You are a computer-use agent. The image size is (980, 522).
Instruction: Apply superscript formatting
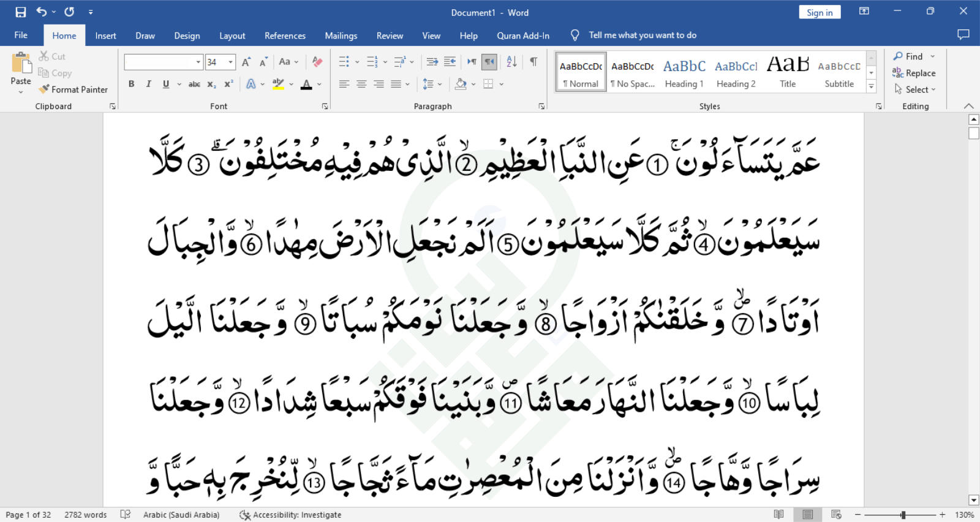click(x=228, y=84)
